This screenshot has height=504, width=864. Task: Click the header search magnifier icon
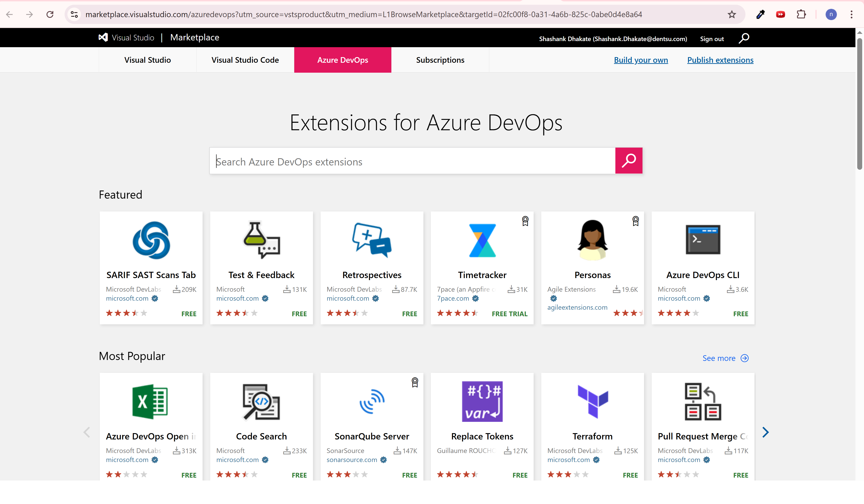click(744, 38)
